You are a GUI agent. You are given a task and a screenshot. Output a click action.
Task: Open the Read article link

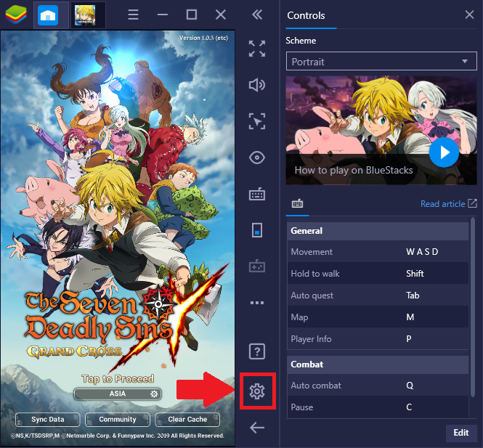click(x=449, y=204)
